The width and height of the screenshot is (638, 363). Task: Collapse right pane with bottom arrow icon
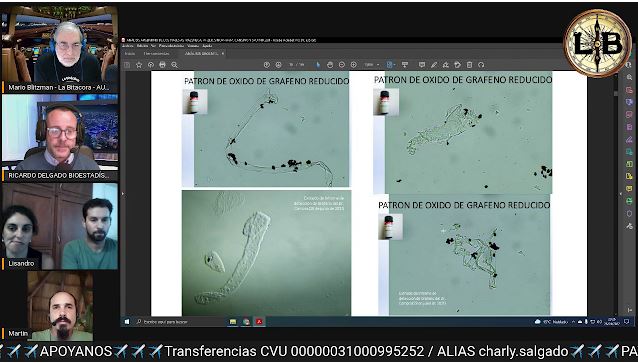(629, 310)
